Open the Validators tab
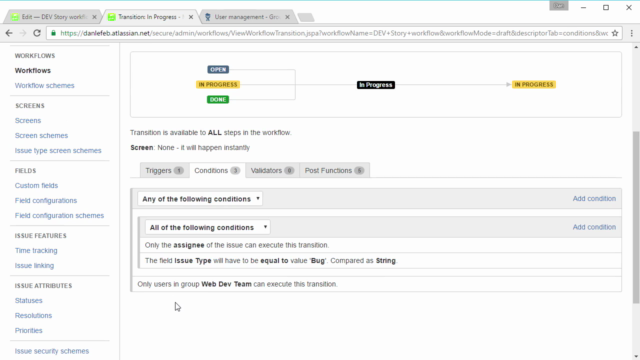The width and height of the screenshot is (640, 360). click(272, 171)
